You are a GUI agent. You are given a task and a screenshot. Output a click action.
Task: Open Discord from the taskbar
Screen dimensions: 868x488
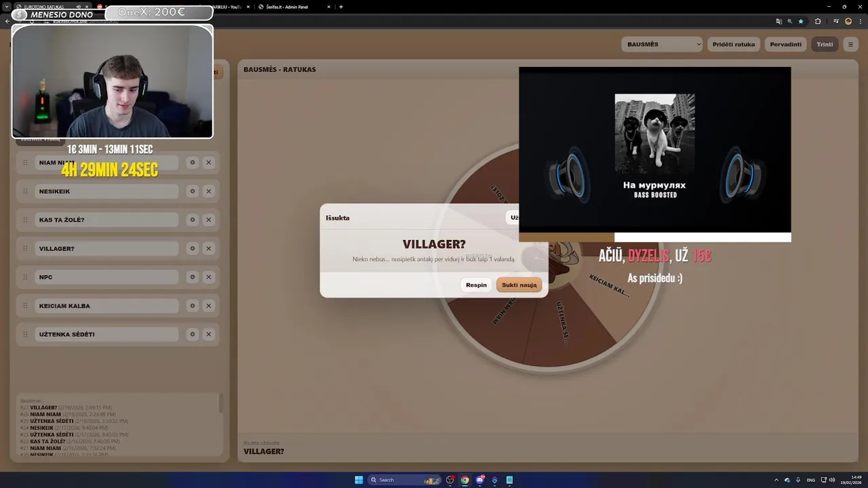tap(480, 480)
